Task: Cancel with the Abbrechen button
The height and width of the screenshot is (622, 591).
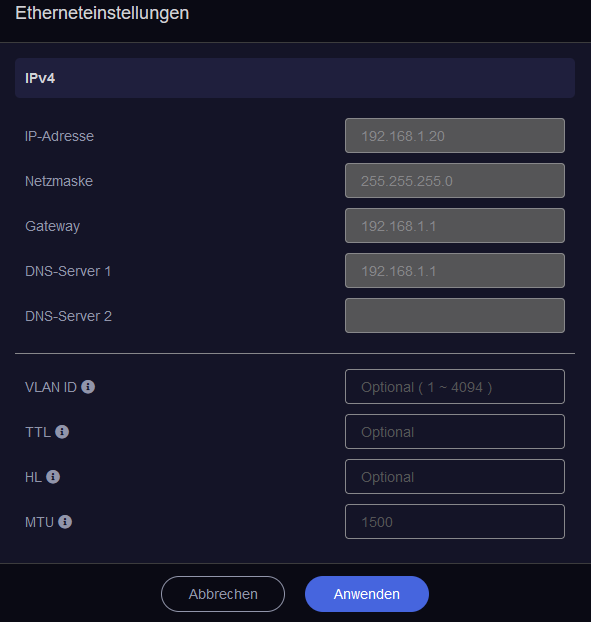Action: coord(223,594)
